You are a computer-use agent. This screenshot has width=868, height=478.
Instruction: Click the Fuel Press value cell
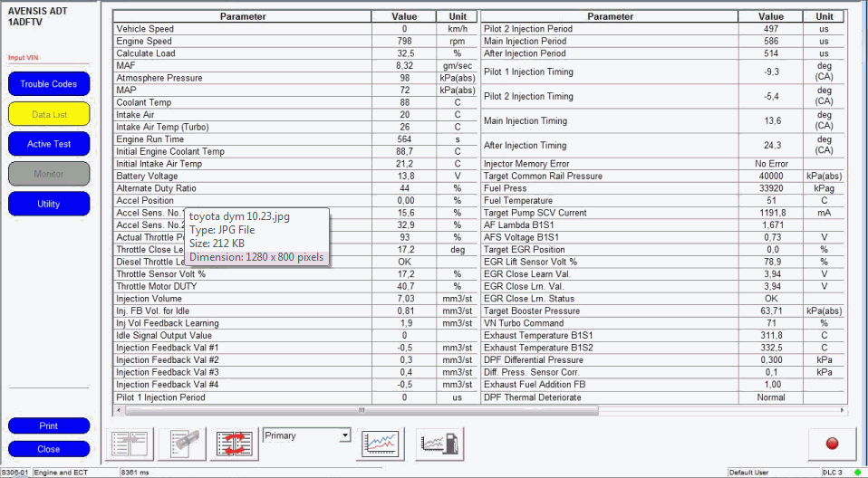771,188
